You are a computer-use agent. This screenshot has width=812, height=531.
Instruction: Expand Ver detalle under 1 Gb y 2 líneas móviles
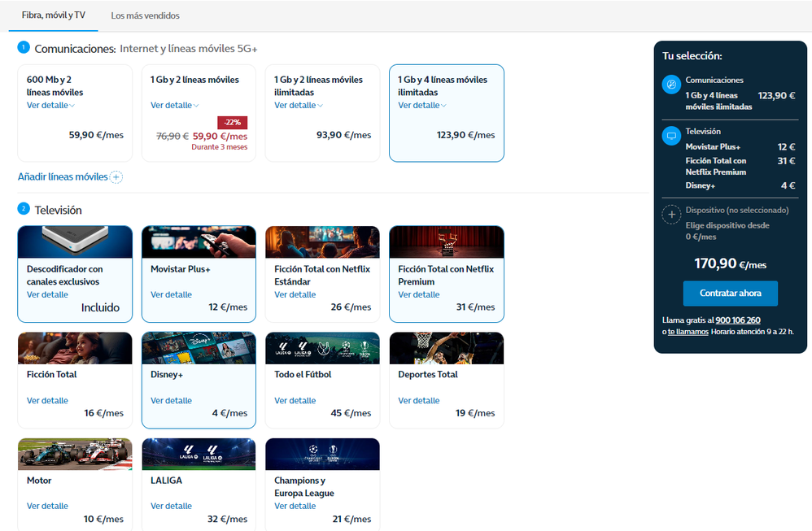coord(174,106)
